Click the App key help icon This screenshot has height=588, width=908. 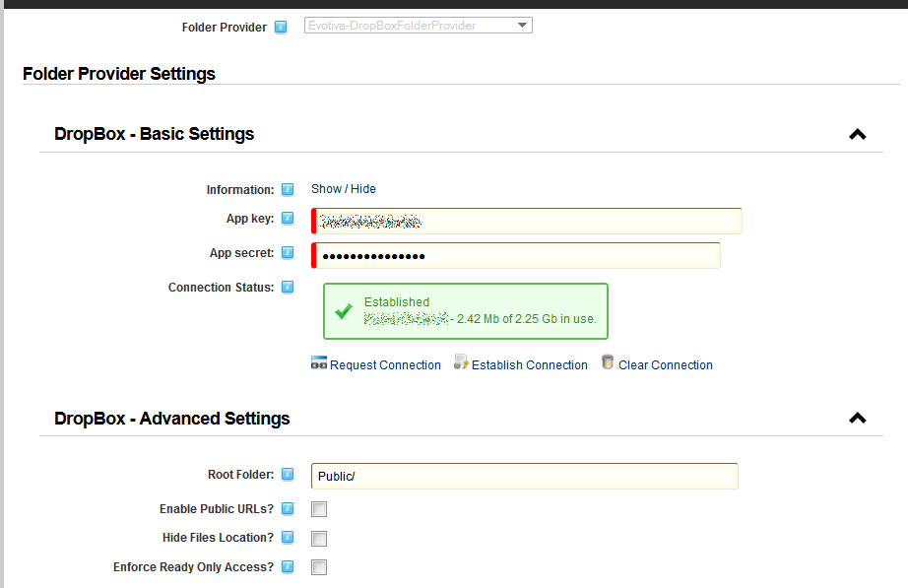pyautogui.click(x=288, y=219)
